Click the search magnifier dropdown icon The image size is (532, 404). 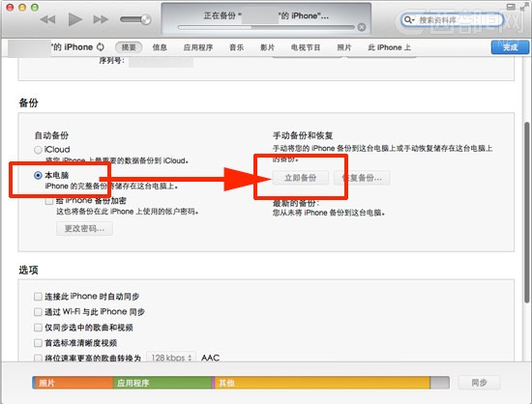pos(408,19)
